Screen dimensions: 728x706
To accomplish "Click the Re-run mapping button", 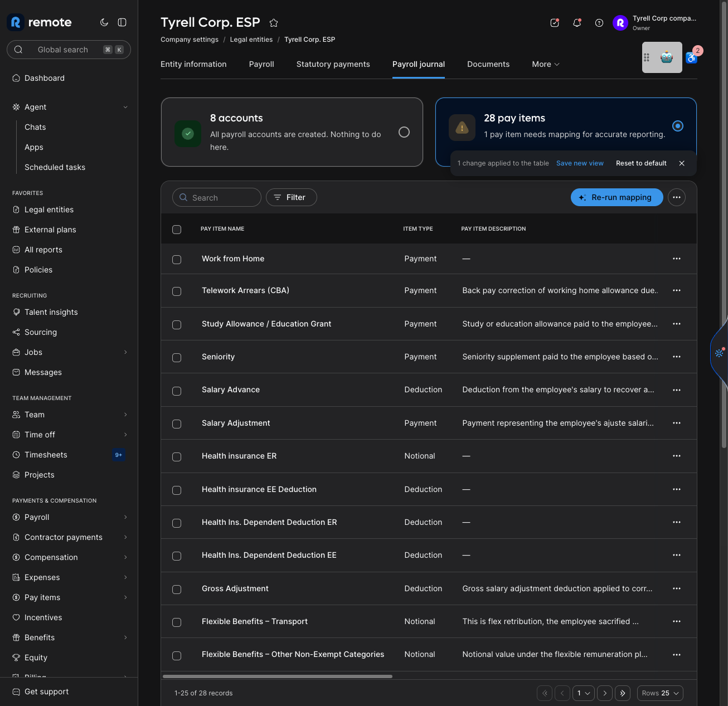I will tap(617, 197).
